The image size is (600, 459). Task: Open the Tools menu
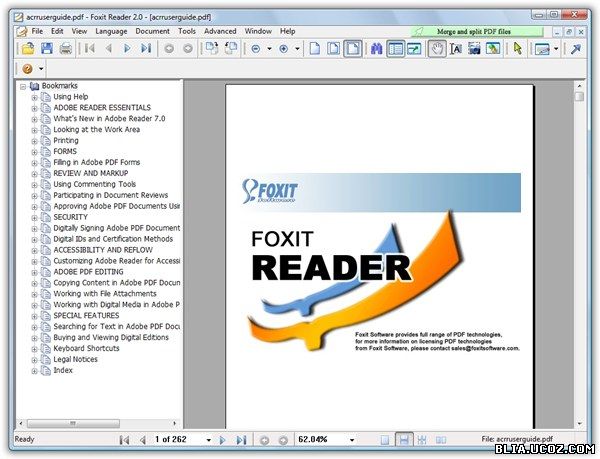point(187,31)
